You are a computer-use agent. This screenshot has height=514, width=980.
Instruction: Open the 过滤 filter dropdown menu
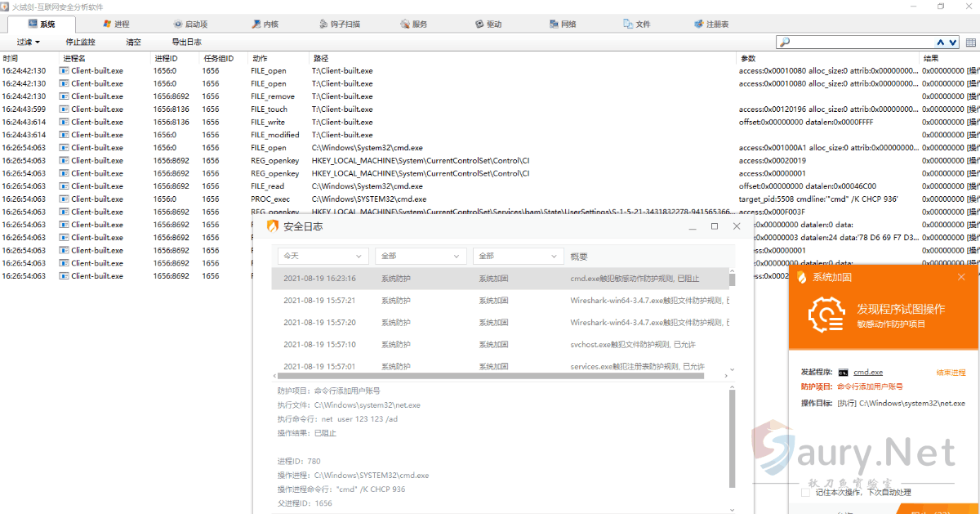point(29,42)
